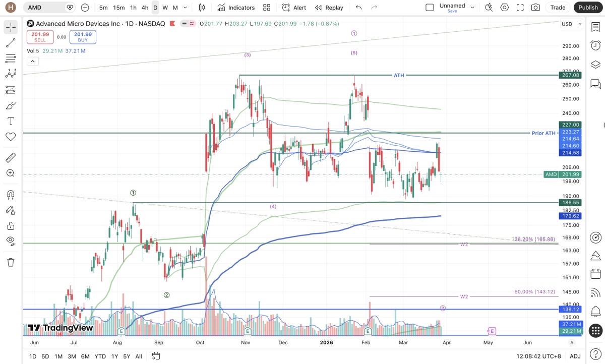
Task: Select the crosshair cursor tool
Action: [x=11, y=28]
